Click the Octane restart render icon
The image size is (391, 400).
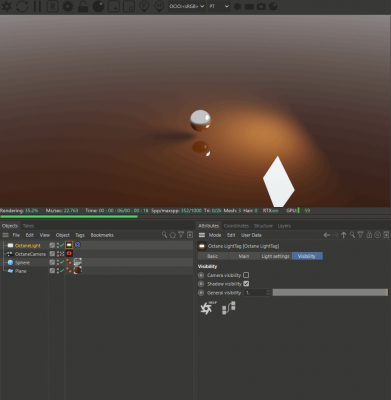[22, 6]
